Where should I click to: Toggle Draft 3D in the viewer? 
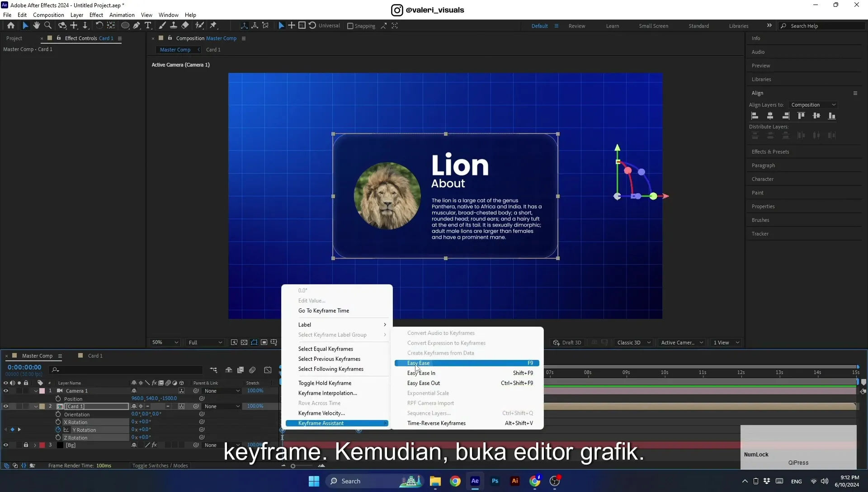click(567, 342)
